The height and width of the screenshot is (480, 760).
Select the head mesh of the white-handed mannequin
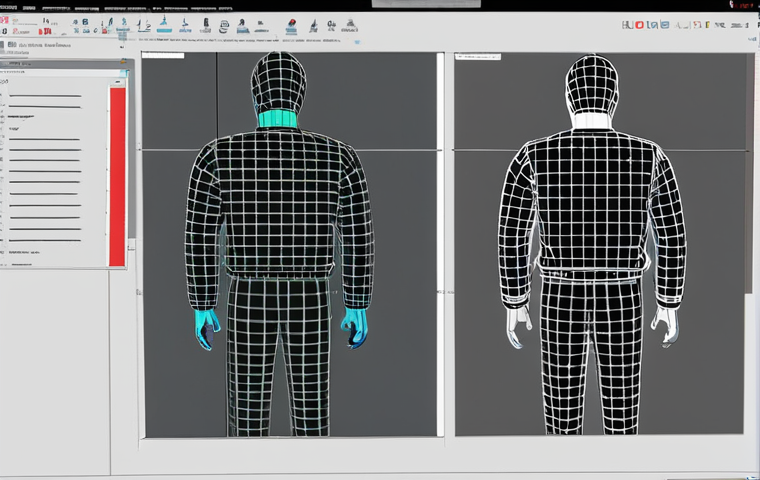click(x=592, y=85)
